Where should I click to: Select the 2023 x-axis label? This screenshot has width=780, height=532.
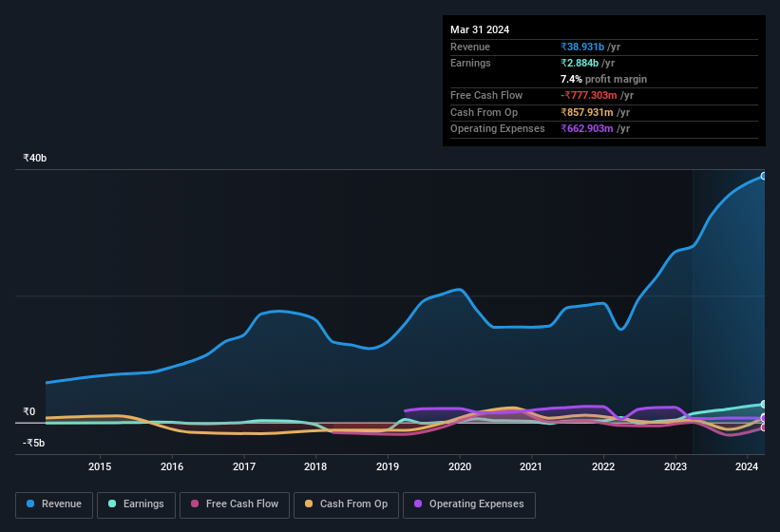coord(675,466)
